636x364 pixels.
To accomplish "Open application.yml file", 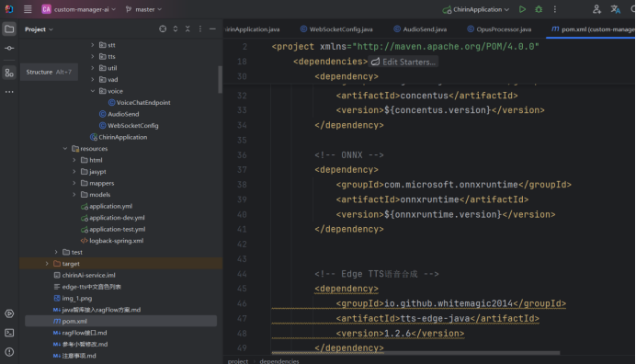I will (x=107, y=206).
